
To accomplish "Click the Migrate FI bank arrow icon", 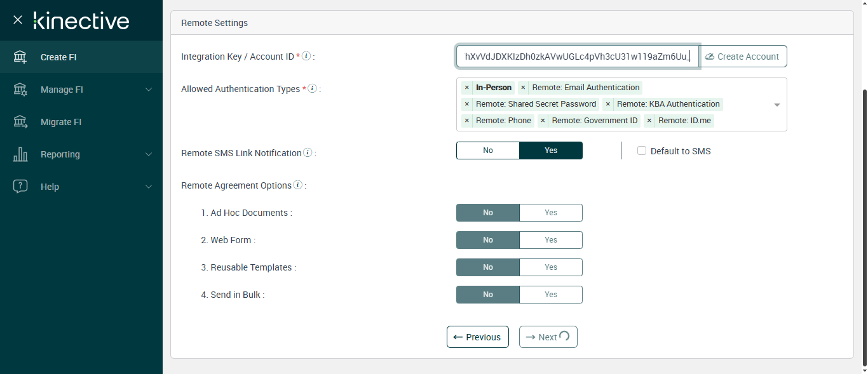I will (20, 122).
